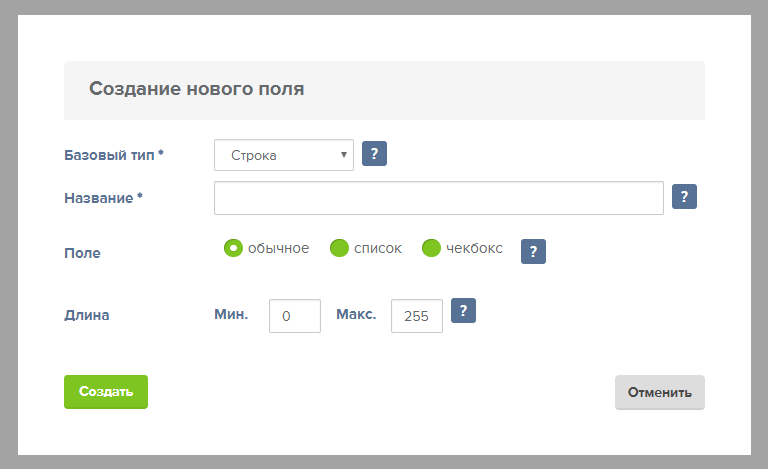This screenshot has width=768, height=469.
Task: Open the Базовый тип dropdown showing Строка
Action: click(x=284, y=155)
